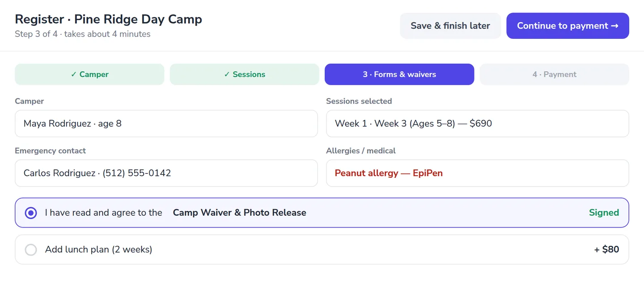The width and height of the screenshot is (644, 286).
Task: Jump to the Payment step tab
Action: pyautogui.click(x=554, y=74)
